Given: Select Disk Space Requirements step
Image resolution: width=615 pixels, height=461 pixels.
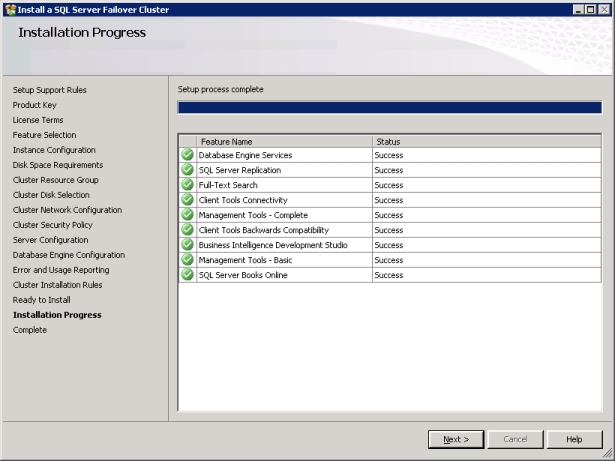Looking at the screenshot, I should (x=58, y=165).
